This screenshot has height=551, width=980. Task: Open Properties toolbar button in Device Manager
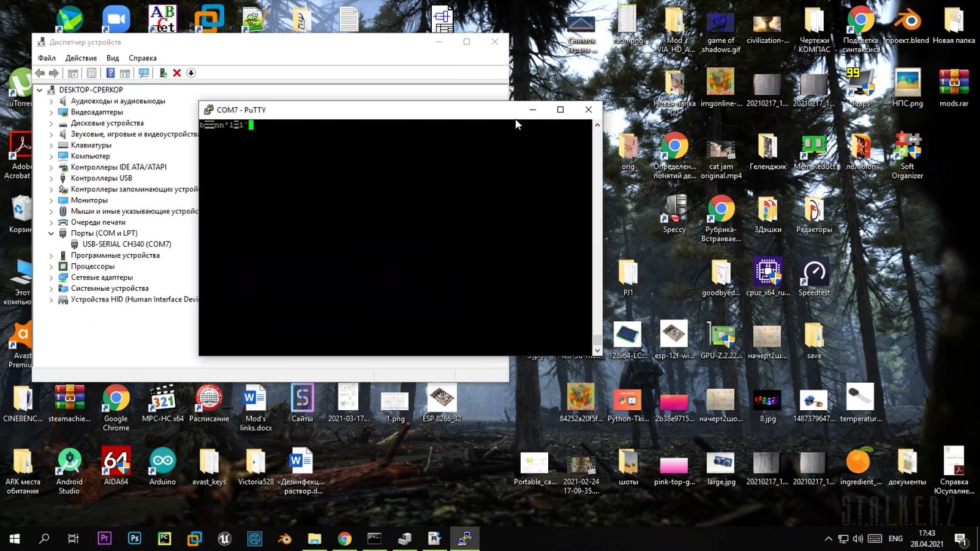click(91, 73)
